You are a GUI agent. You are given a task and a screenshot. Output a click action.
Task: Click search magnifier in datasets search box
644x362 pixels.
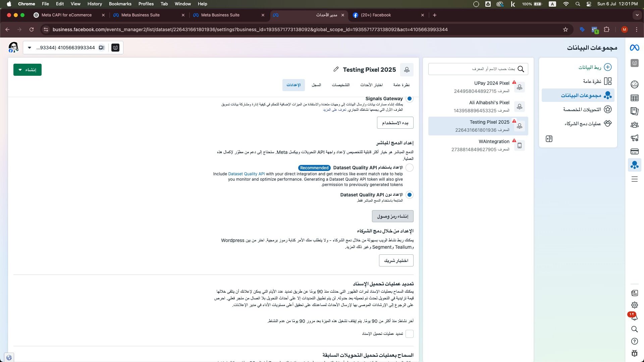(521, 69)
